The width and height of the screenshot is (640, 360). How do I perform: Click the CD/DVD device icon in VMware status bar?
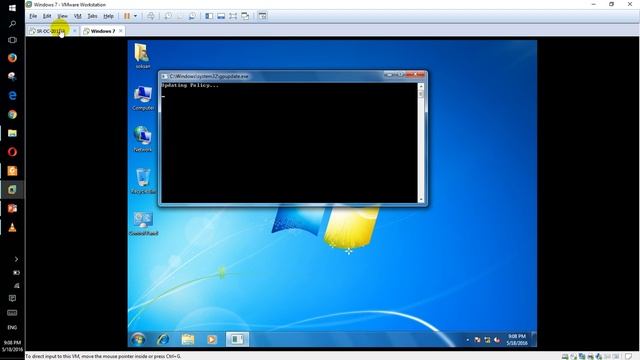pos(573,356)
